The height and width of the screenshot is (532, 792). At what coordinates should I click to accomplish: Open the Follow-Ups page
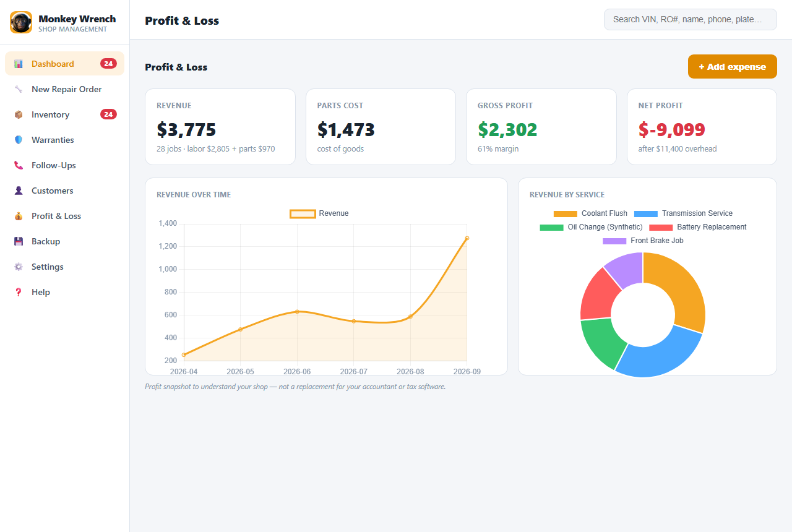[64, 165]
